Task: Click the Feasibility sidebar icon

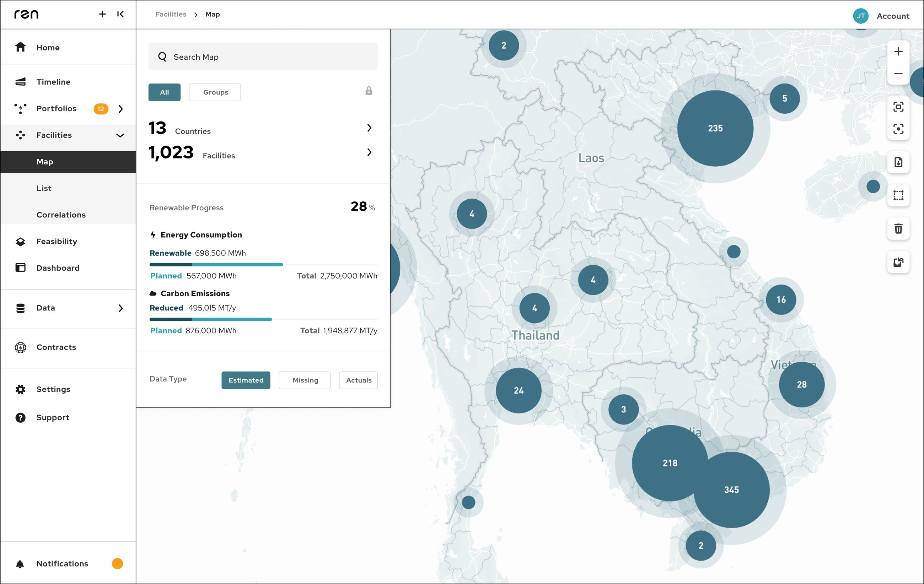Action: [x=20, y=241]
